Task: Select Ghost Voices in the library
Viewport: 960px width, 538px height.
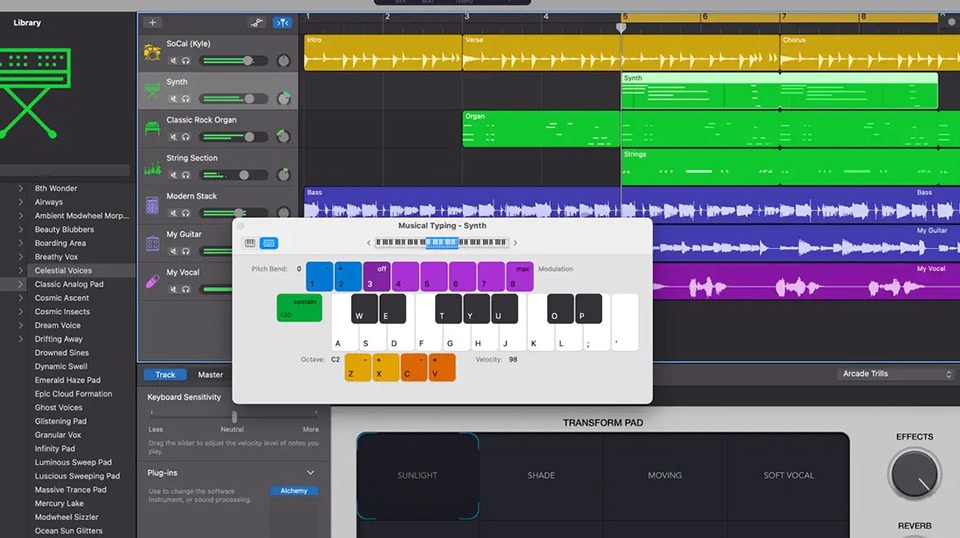Action: (58, 408)
